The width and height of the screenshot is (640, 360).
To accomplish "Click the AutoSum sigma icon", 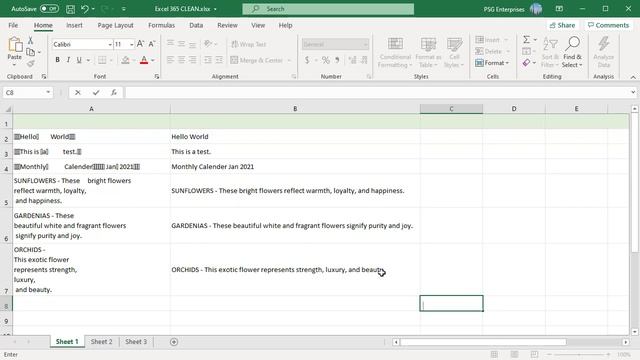I will click(527, 40).
